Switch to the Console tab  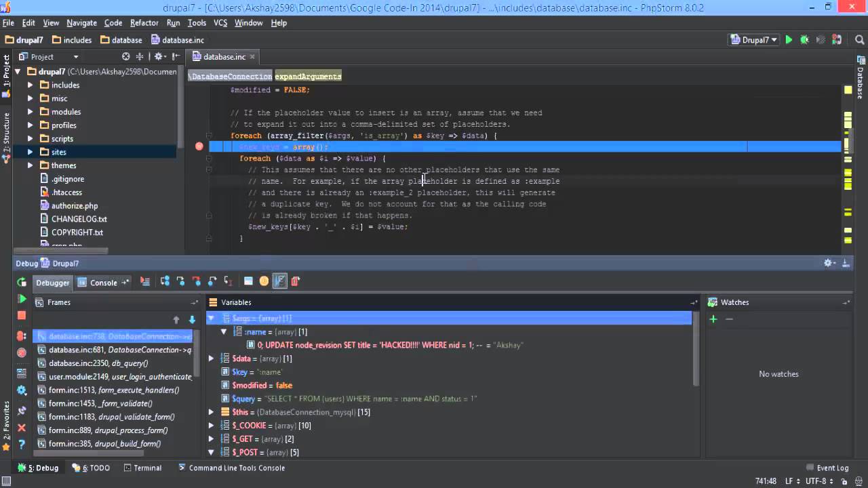[104, 283]
